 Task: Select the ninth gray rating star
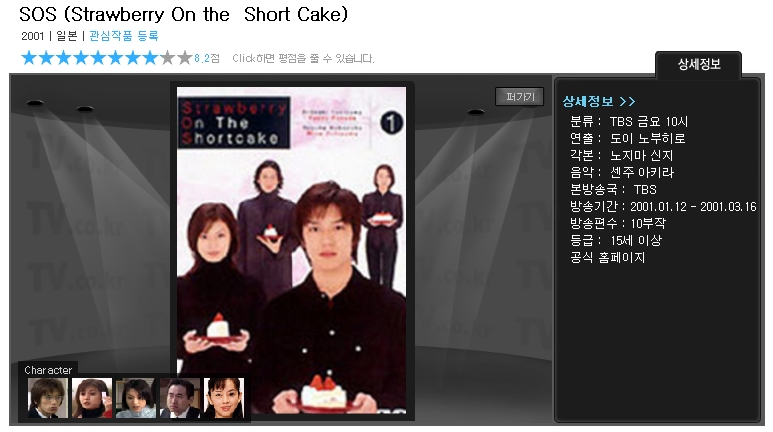click(167, 58)
